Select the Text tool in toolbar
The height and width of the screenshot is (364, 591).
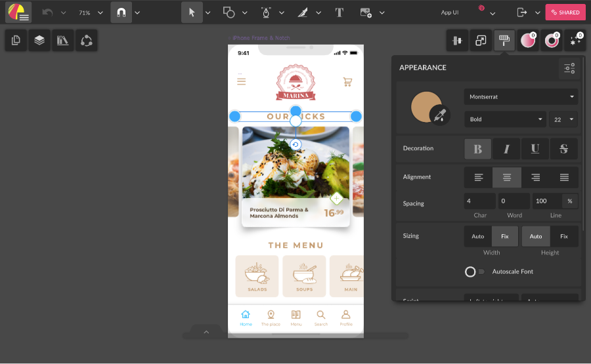click(x=339, y=12)
